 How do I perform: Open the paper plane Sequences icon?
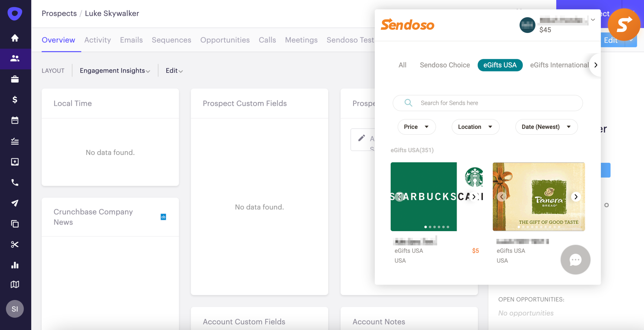point(15,203)
